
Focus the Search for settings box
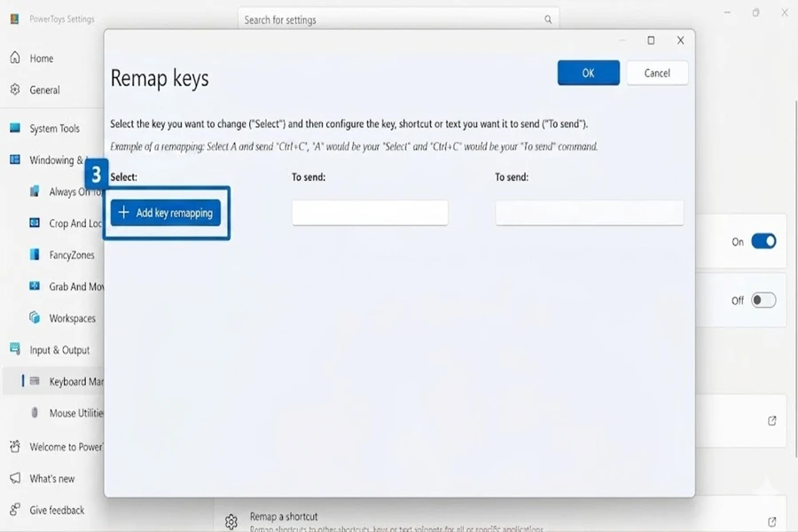398,20
